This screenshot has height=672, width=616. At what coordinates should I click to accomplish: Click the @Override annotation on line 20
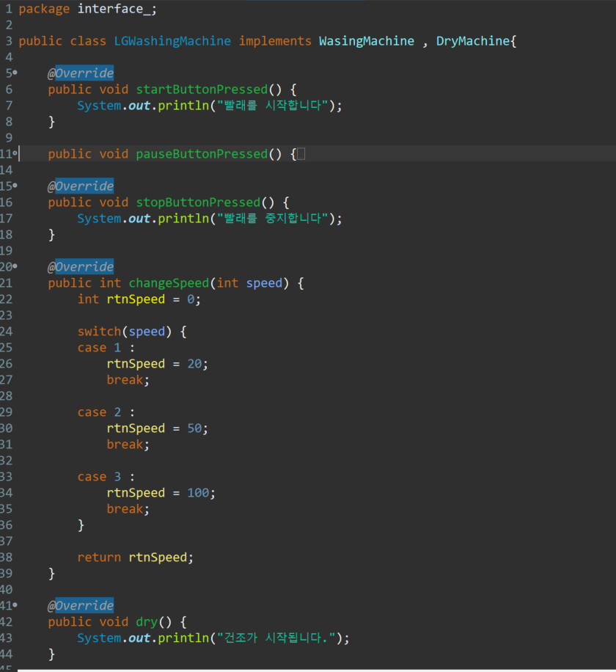(x=81, y=266)
